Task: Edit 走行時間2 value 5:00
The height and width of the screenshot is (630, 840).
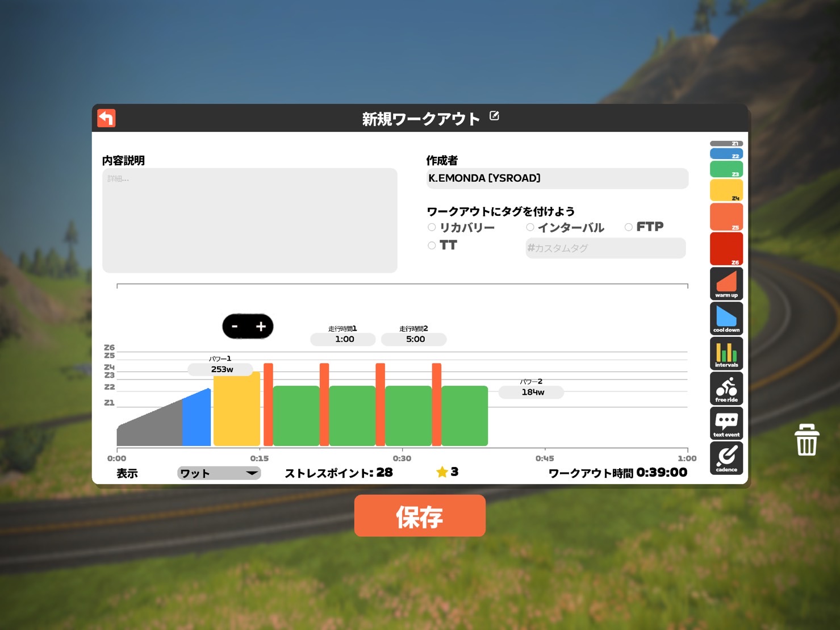Action: click(414, 339)
